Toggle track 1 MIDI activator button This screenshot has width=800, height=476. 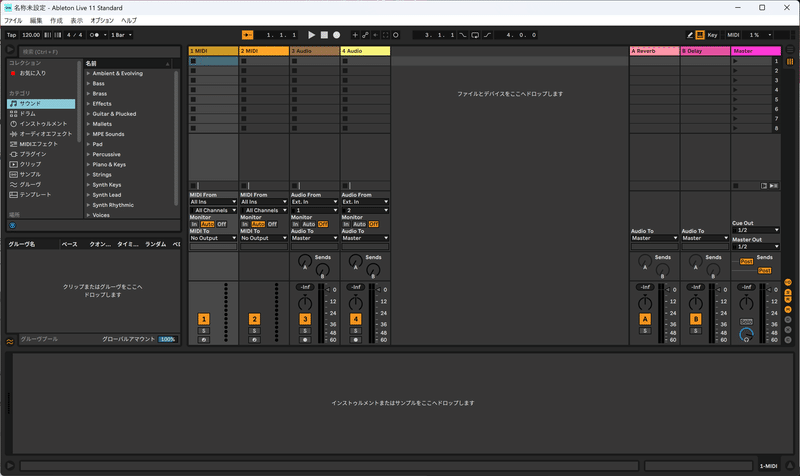click(204, 319)
